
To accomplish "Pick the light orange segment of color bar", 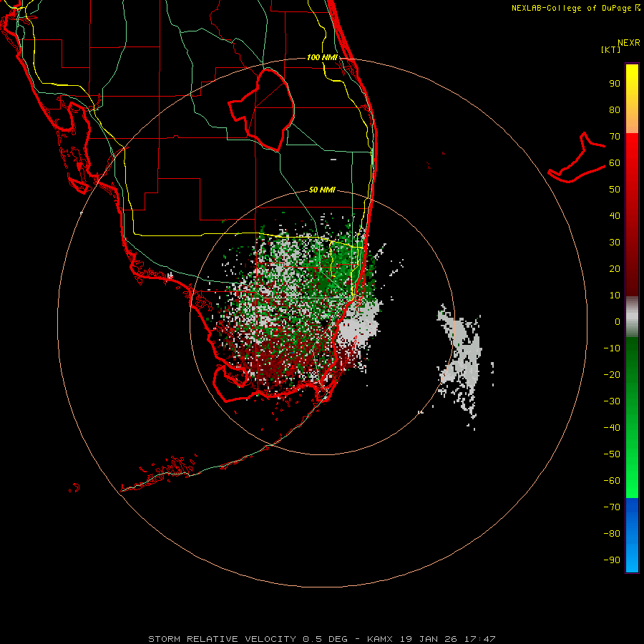I will tap(632, 121).
